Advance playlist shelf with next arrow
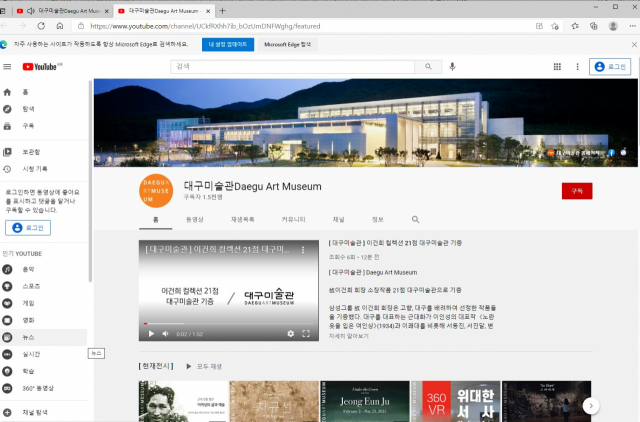The width and height of the screenshot is (640, 422). (x=591, y=406)
